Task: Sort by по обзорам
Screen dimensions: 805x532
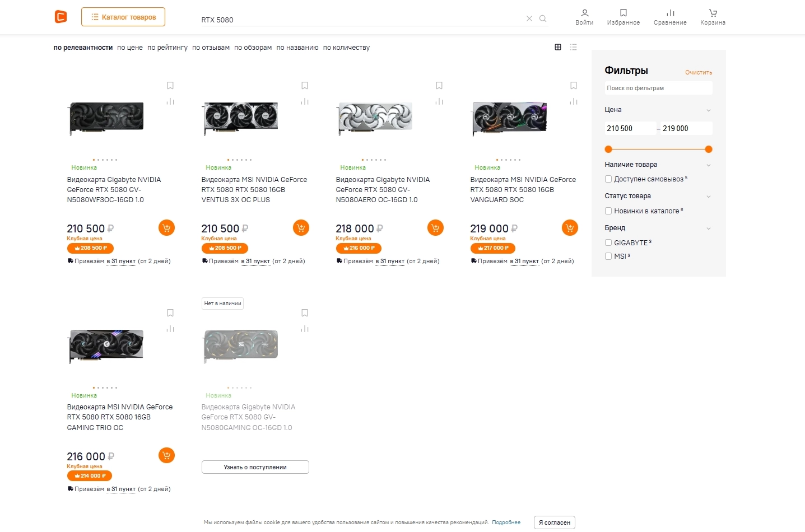Action: [253, 48]
